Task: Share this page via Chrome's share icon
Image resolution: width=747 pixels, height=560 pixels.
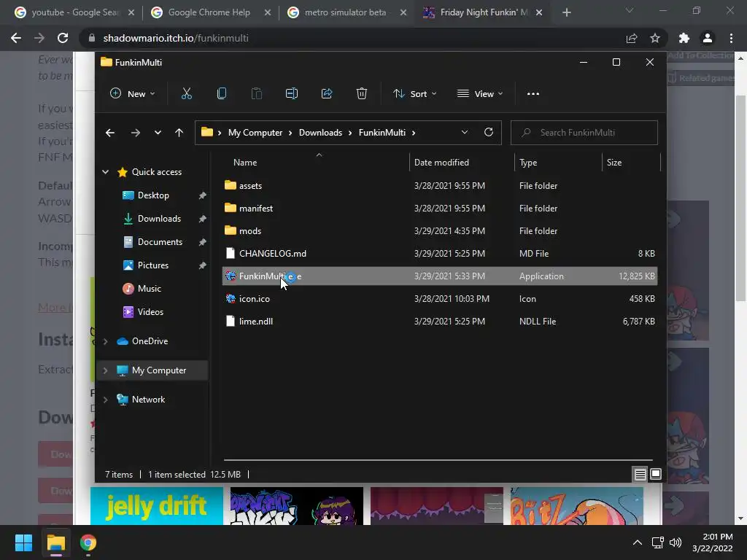Action: (x=632, y=38)
